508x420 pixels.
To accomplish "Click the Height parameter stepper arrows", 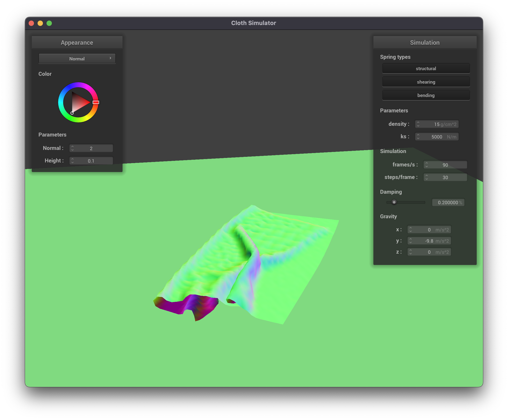I will tap(73, 161).
